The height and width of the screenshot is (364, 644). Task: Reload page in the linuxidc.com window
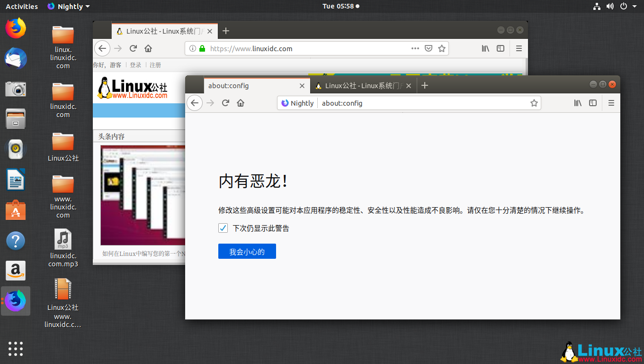pyautogui.click(x=133, y=48)
